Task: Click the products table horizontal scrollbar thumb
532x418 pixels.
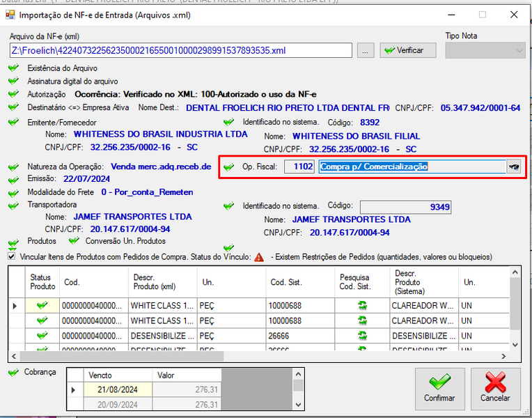Action: 121,356
